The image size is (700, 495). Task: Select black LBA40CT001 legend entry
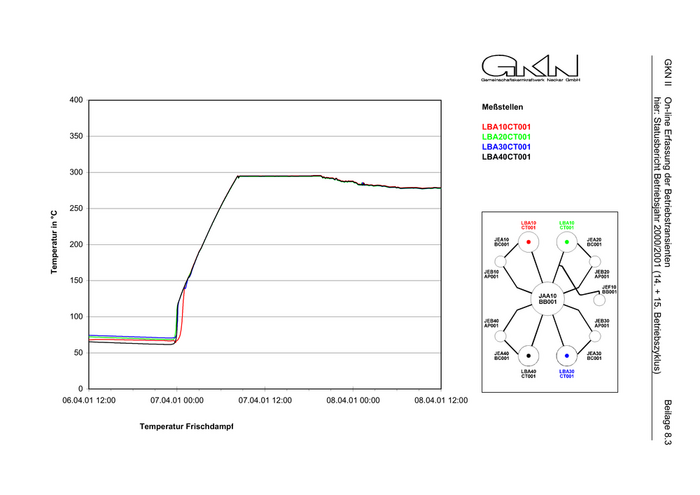tap(506, 157)
